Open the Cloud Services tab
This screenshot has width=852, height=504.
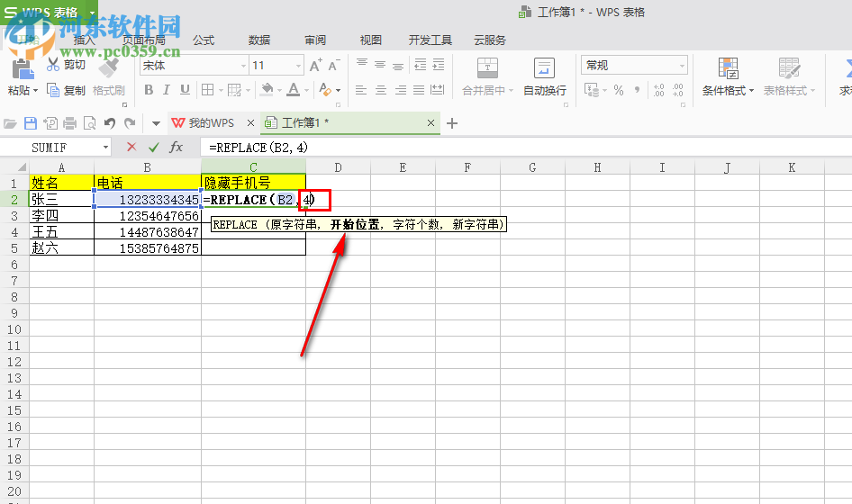[x=490, y=40]
